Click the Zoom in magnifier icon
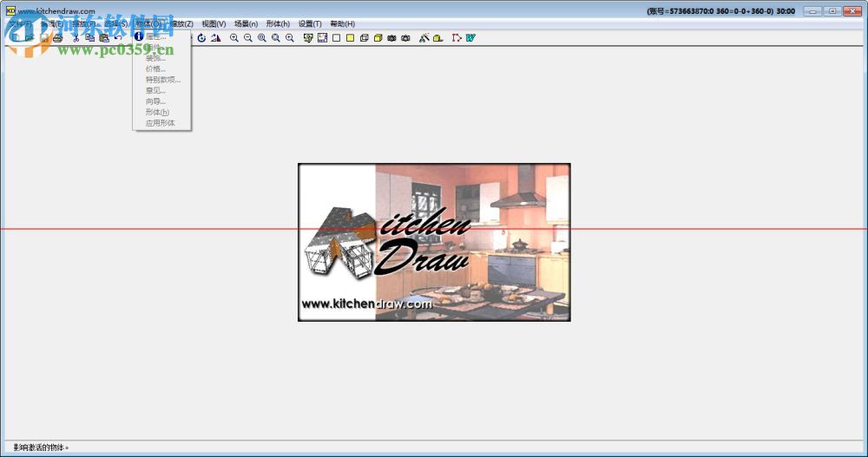The width and height of the screenshot is (868, 457). 234,38
